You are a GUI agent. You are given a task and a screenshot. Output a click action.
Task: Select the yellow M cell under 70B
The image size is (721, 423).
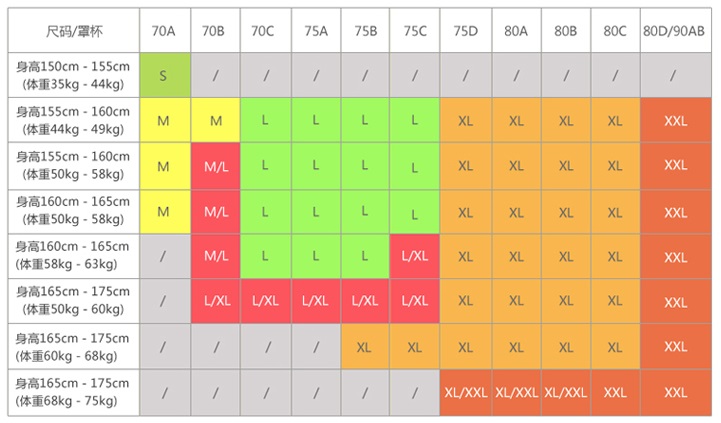pyautogui.click(x=215, y=121)
